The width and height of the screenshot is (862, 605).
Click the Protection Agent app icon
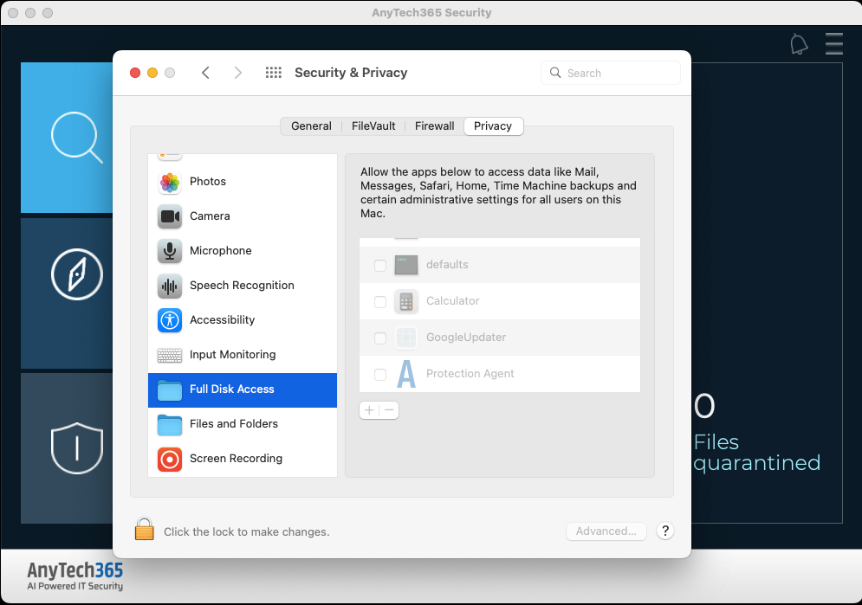[x=406, y=374]
